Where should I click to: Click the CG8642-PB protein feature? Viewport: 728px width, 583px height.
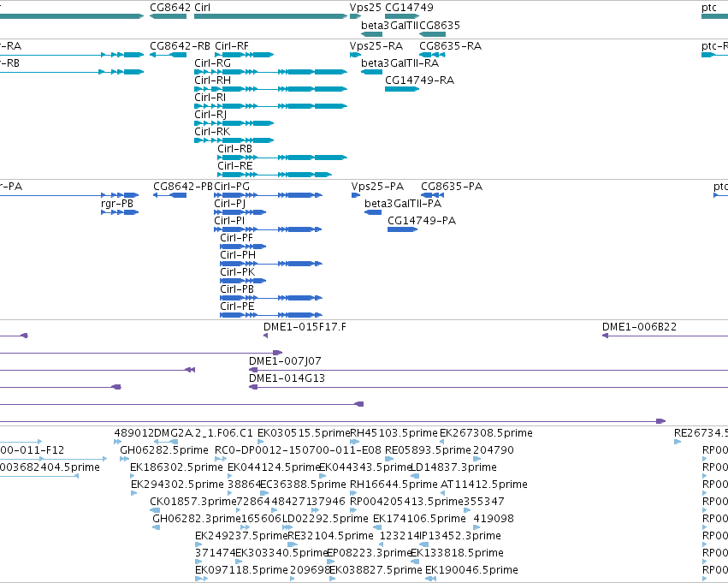(170, 195)
